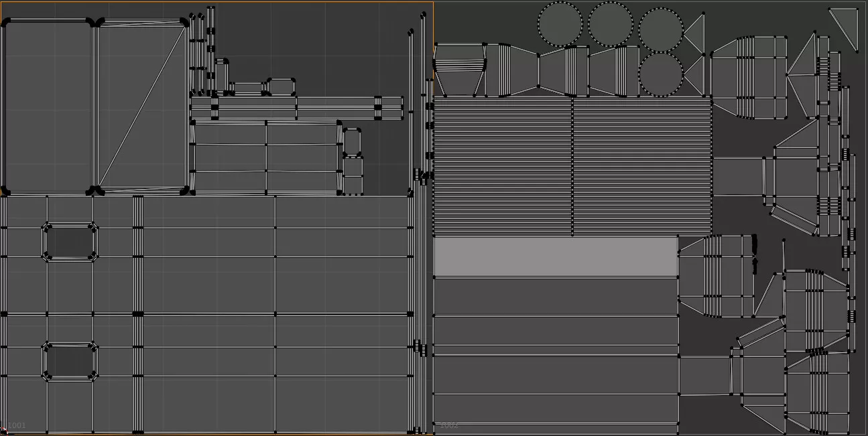Viewport: 868px width, 436px height.
Task: Select the large rounded-corner rectangle island
Action: 48,107
